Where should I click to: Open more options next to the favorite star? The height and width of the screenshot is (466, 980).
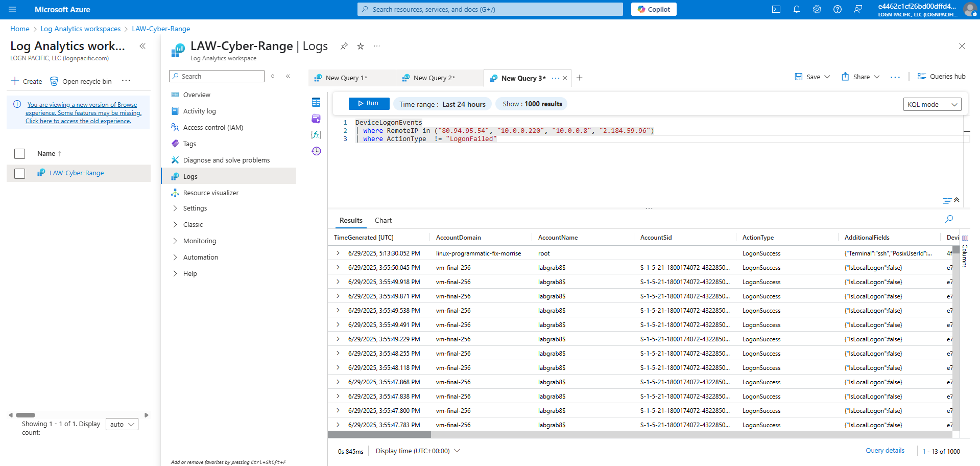(377, 46)
